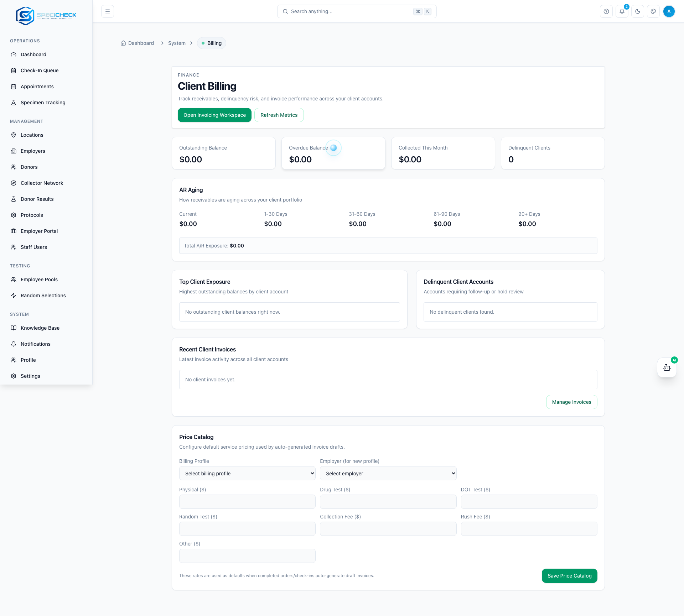Screen dimensions: 684x616
Task: Open Appointments menu label
Action: pos(37,87)
